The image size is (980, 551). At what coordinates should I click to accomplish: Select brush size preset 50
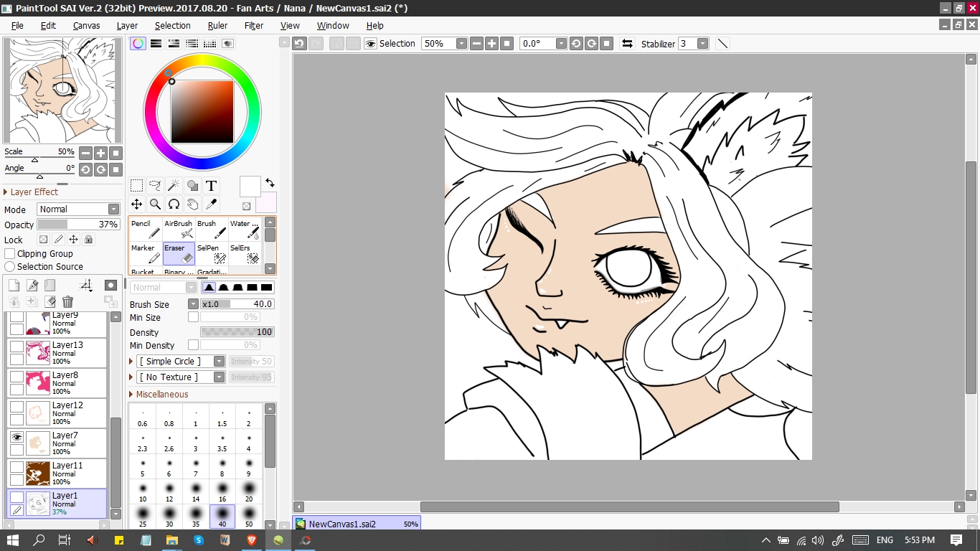pyautogui.click(x=249, y=517)
